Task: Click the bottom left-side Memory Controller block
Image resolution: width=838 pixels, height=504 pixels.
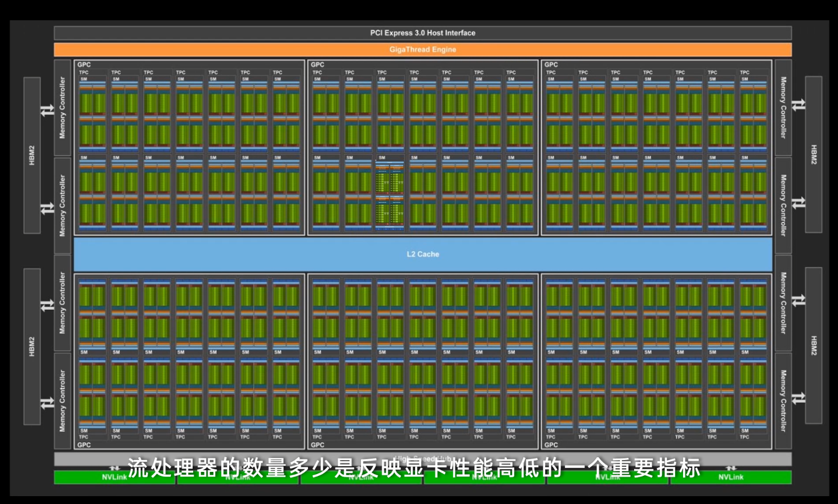Action: 63,400
